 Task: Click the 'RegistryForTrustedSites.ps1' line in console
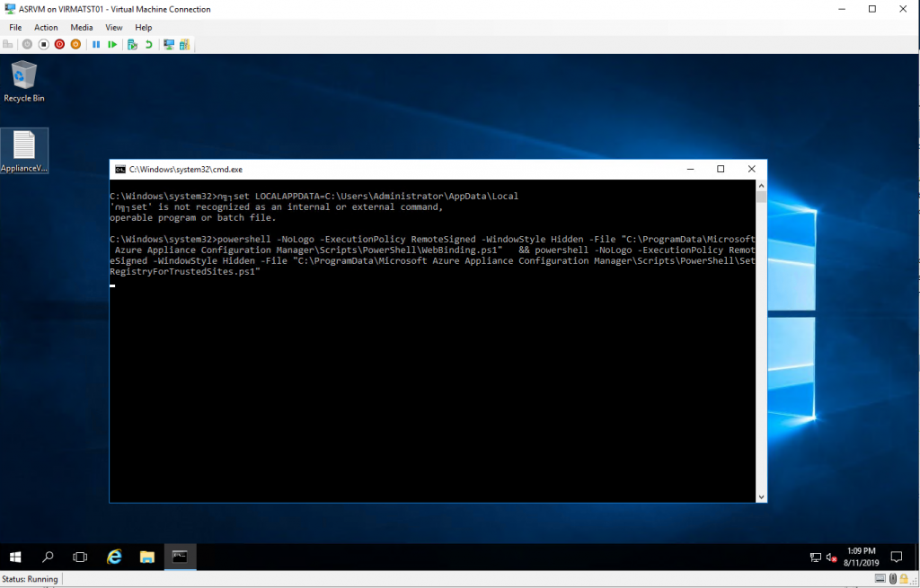[x=185, y=271]
